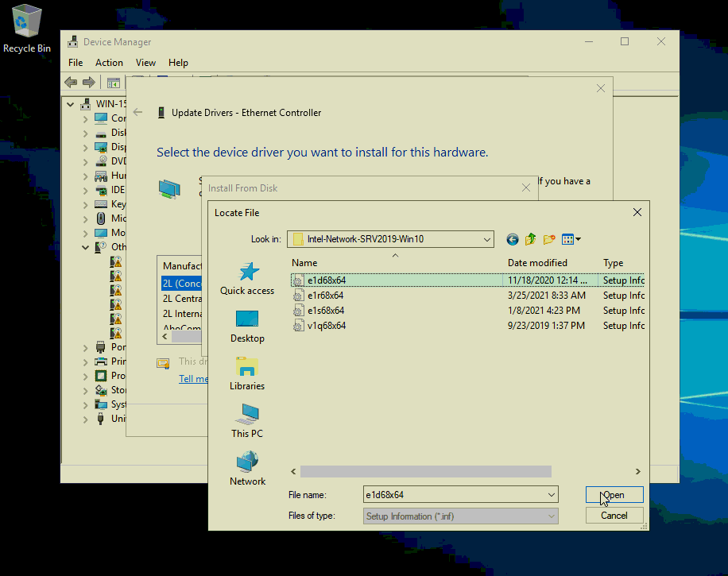This screenshot has height=576, width=728.
Task: Open the Network location
Action: point(247,469)
